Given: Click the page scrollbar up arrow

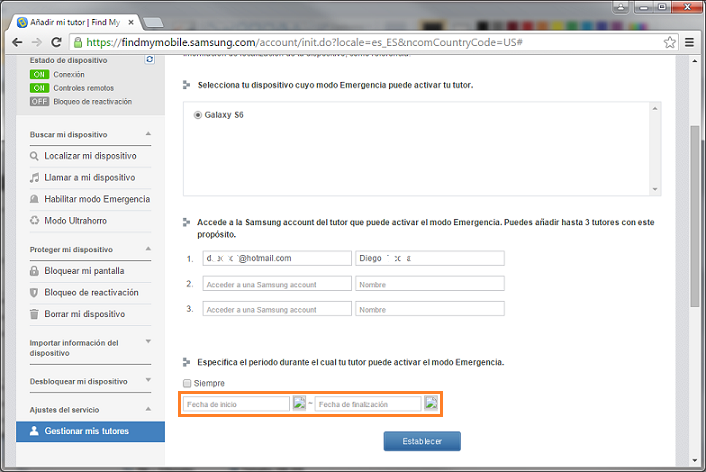Looking at the screenshot, I should [695, 61].
